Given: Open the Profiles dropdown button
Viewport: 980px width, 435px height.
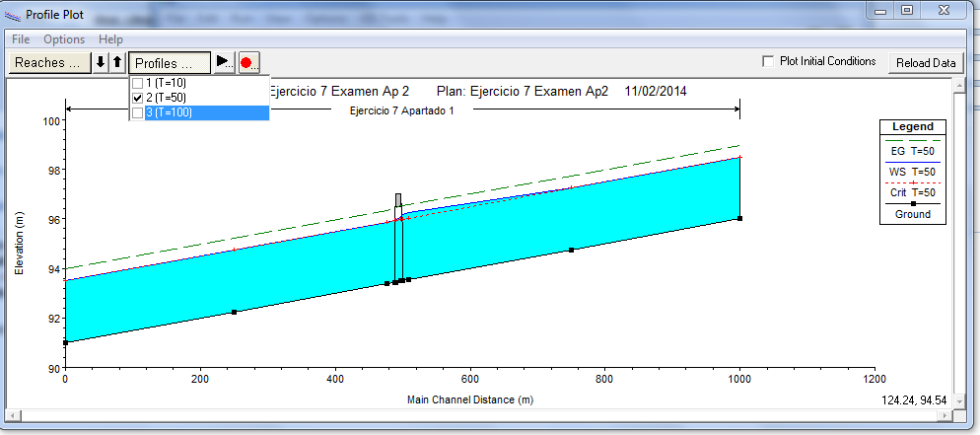Looking at the screenshot, I should coord(171,63).
